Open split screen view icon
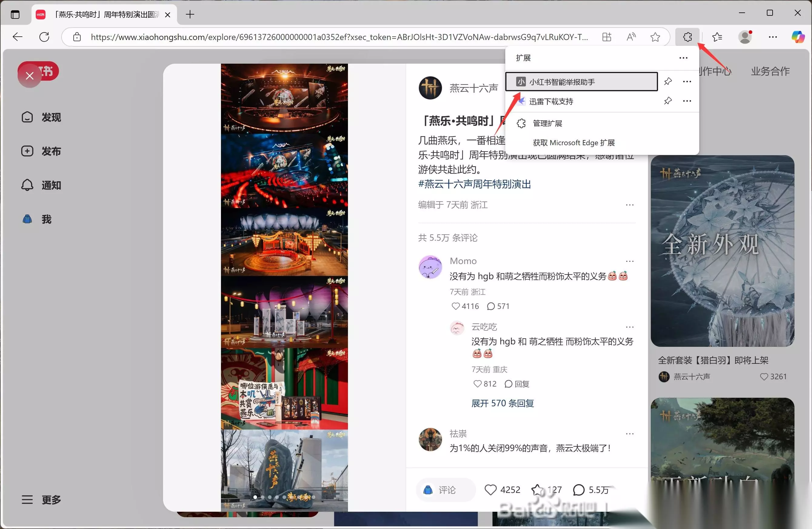The image size is (812, 529). coord(606,37)
